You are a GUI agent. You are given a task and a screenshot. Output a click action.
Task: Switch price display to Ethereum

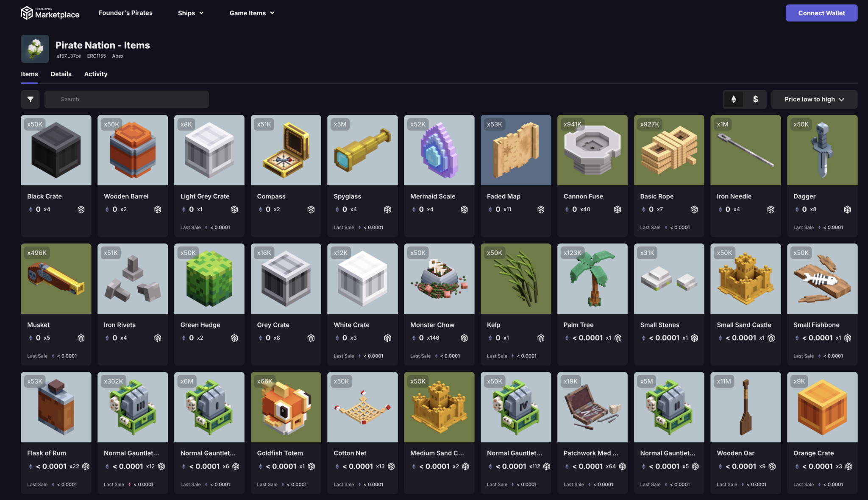734,99
